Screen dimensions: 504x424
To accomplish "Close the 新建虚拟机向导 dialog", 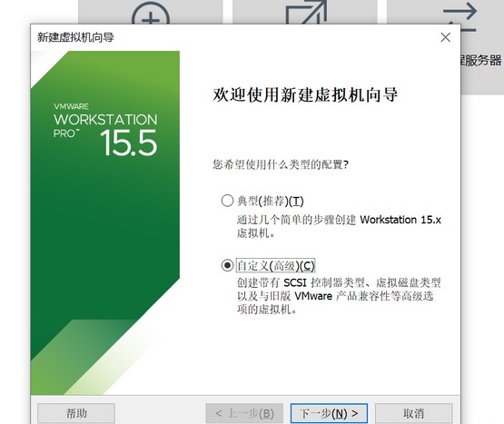I will tap(446, 37).
